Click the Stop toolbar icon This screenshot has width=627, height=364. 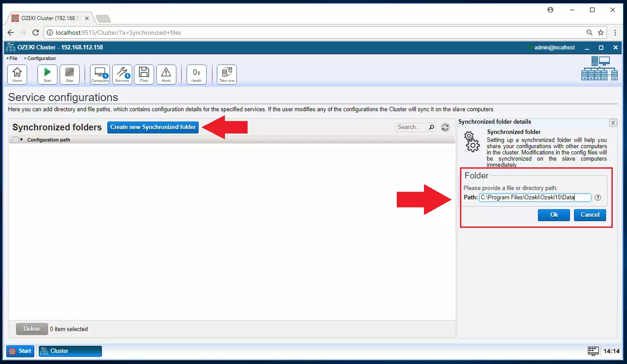[x=69, y=74]
